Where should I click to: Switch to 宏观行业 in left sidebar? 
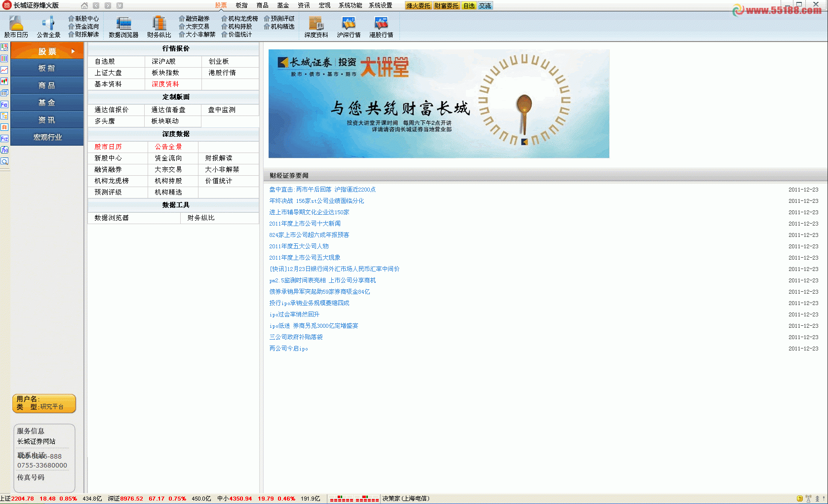point(47,137)
